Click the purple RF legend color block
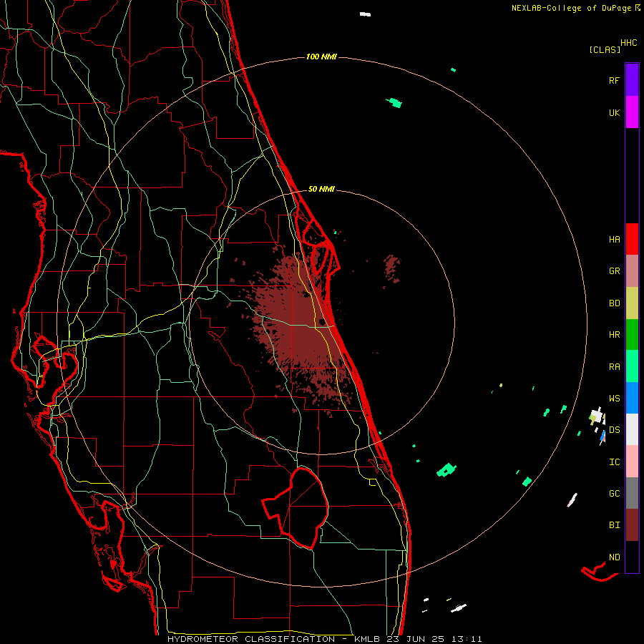The image size is (644, 644). 632,80
